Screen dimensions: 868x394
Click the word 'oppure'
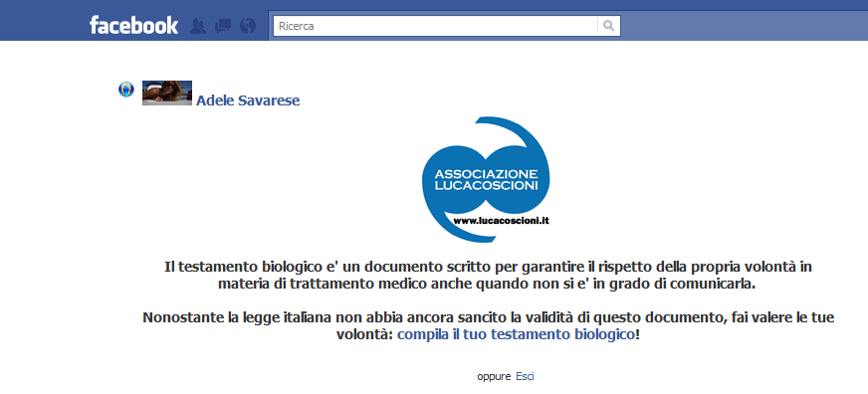pos(494,377)
